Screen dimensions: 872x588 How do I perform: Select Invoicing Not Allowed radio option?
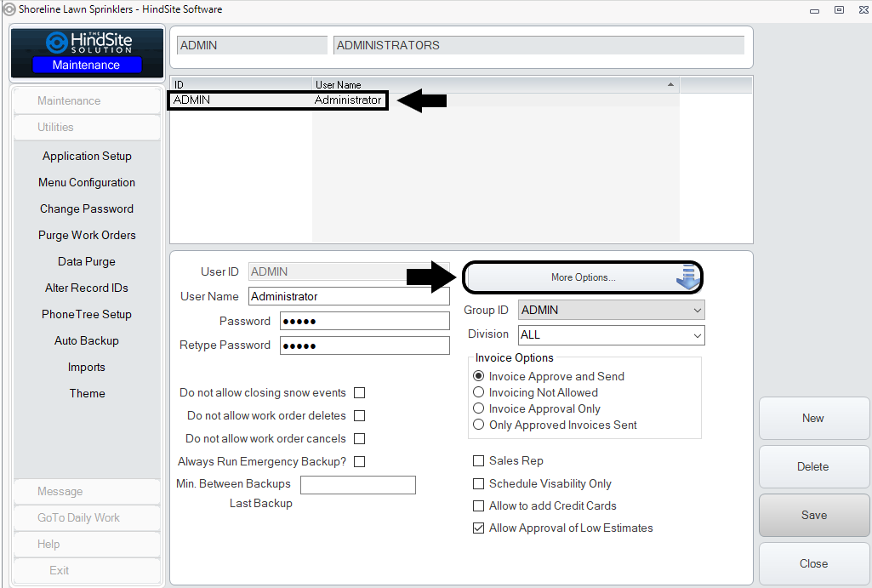[479, 392]
